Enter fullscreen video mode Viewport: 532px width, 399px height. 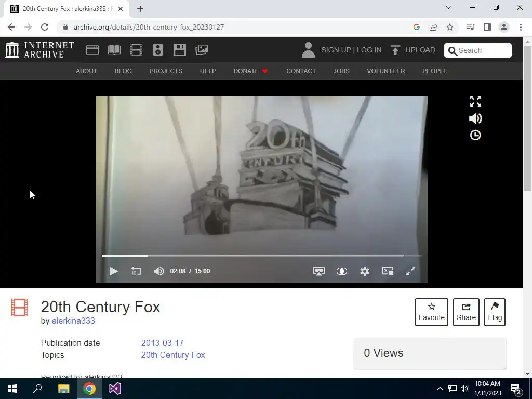coord(410,271)
